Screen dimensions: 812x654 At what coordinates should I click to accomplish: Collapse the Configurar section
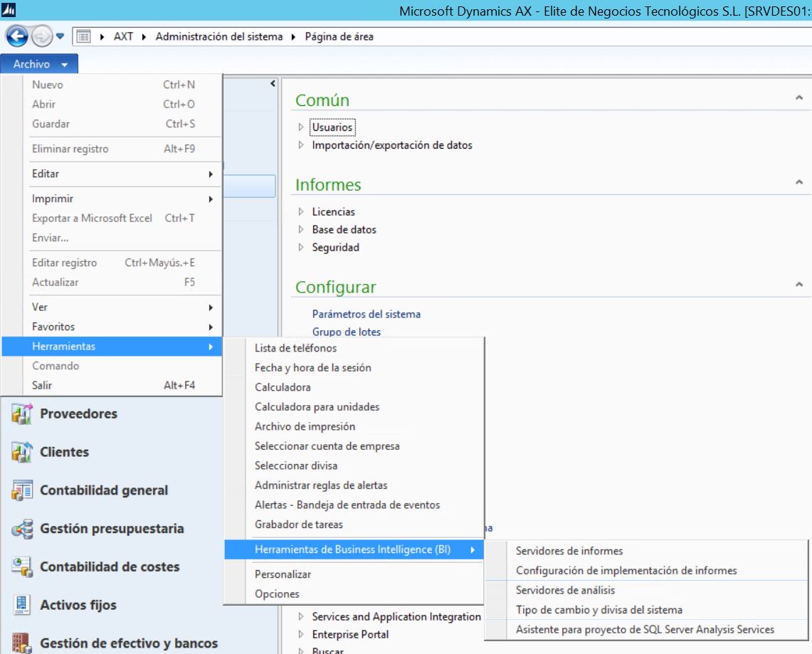799,284
